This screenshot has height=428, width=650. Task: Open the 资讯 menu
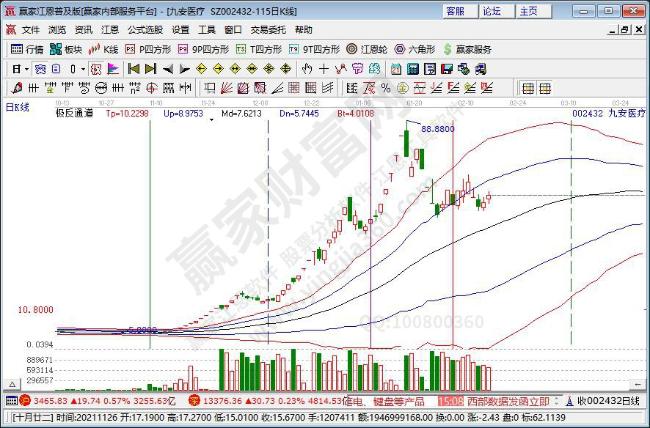[84, 30]
